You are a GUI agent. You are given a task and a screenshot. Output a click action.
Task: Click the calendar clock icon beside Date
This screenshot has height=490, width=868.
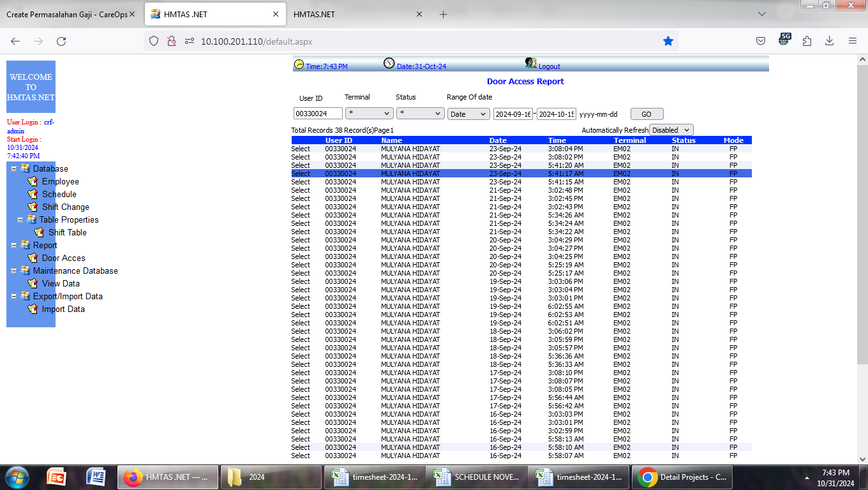389,63
